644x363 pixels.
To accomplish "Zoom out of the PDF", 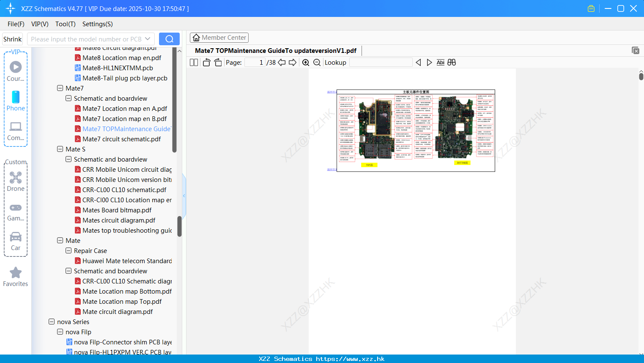I will click(317, 63).
